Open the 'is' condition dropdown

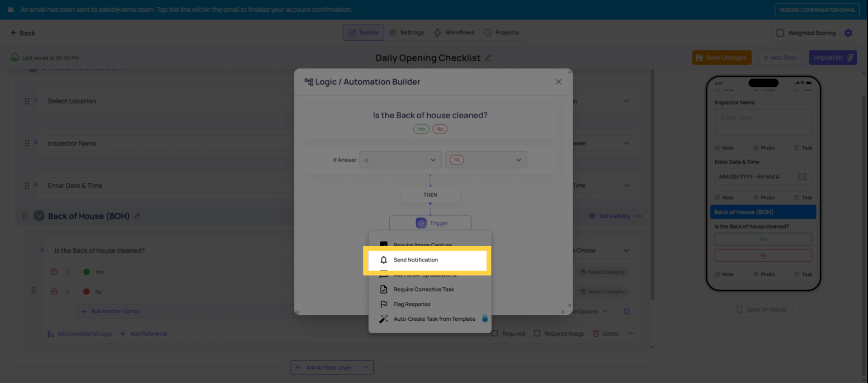pos(400,159)
